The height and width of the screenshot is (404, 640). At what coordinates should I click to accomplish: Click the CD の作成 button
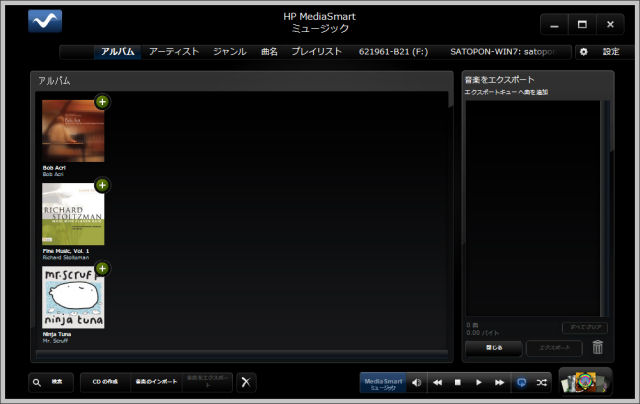tap(105, 382)
